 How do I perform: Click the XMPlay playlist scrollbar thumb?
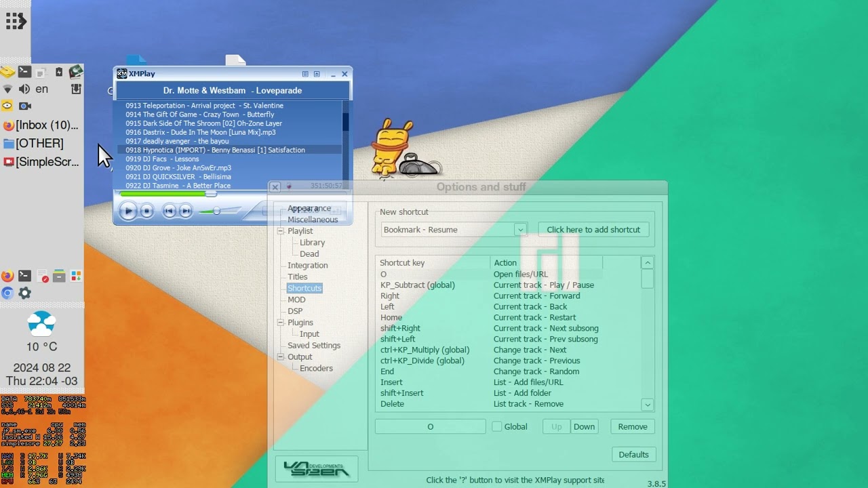(x=346, y=122)
